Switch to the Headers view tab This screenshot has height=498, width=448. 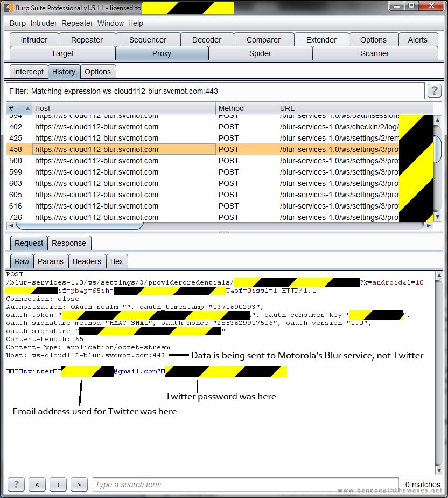coord(87,261)
